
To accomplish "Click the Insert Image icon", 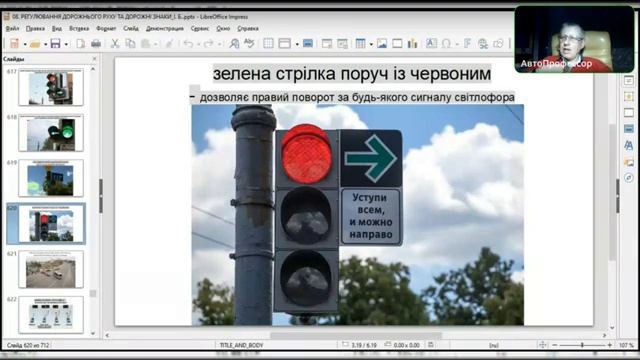I will coord(382,43).
